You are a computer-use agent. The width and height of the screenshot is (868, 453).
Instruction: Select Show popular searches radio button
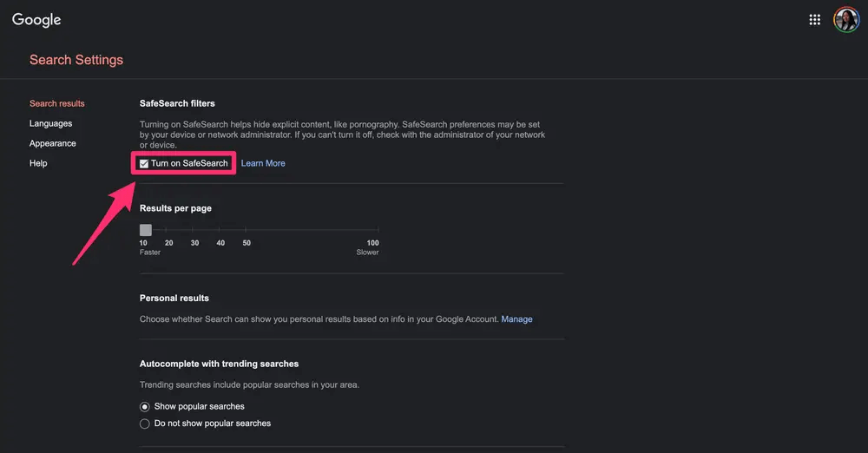click(145, 406)
